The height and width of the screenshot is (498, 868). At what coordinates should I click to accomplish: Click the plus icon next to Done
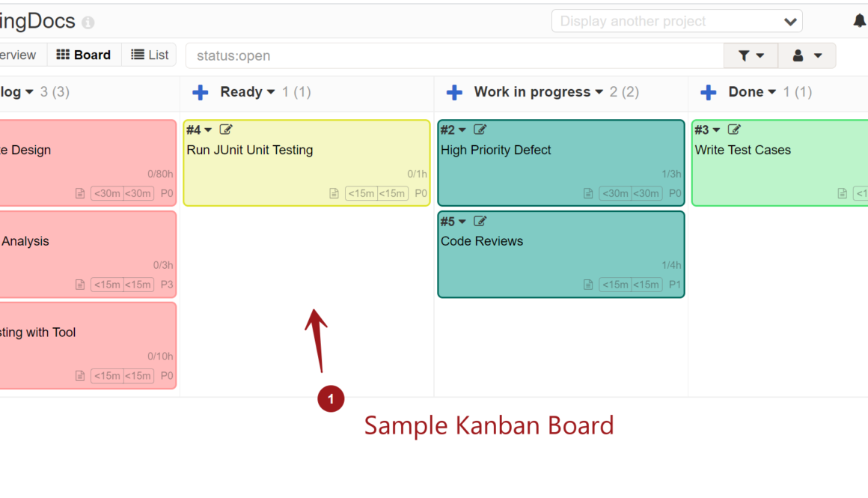[708, 92]
